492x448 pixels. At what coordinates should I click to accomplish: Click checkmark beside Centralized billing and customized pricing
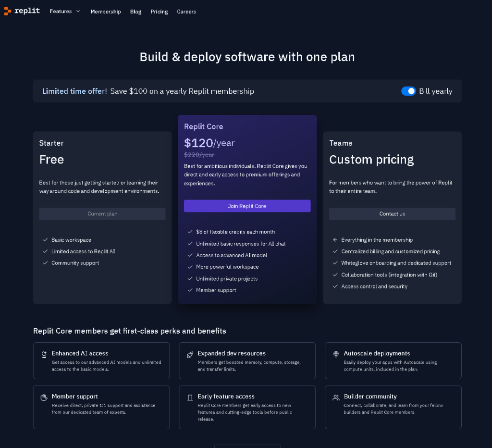coord(335,251)
